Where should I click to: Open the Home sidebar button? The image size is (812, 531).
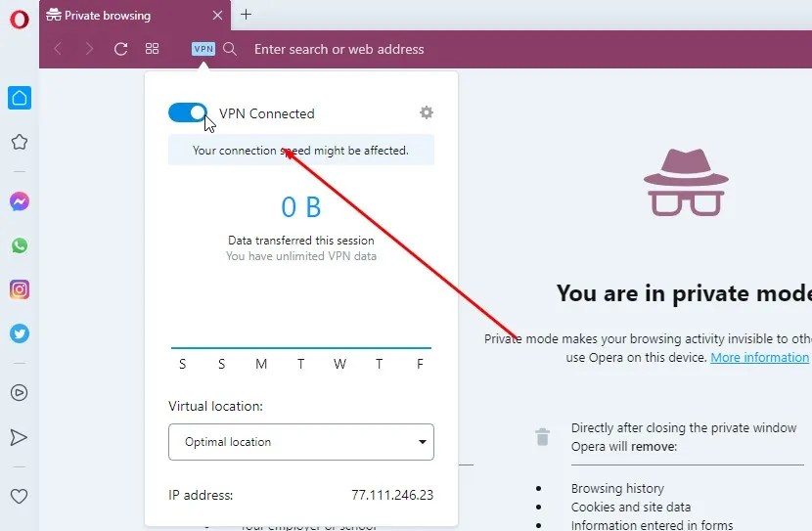pyautogui.click(x=20, y=98)
